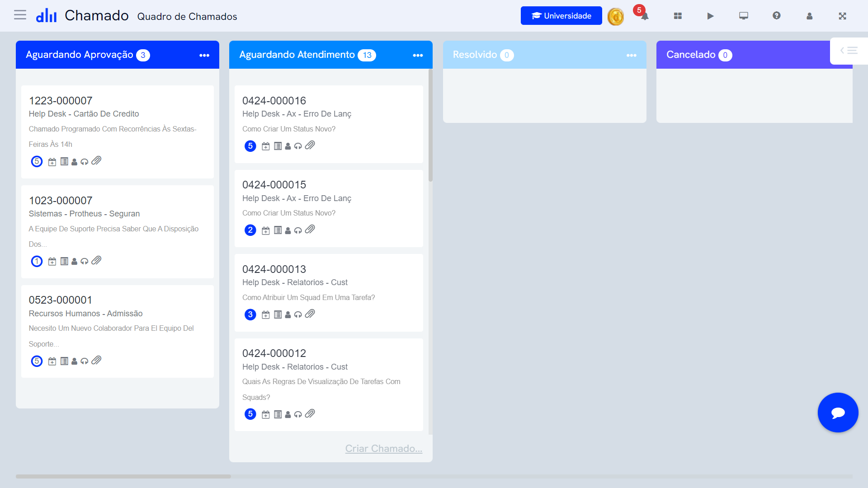Open the user profile icon
This screenshot has width=868, height=488.
coord(809,16)
